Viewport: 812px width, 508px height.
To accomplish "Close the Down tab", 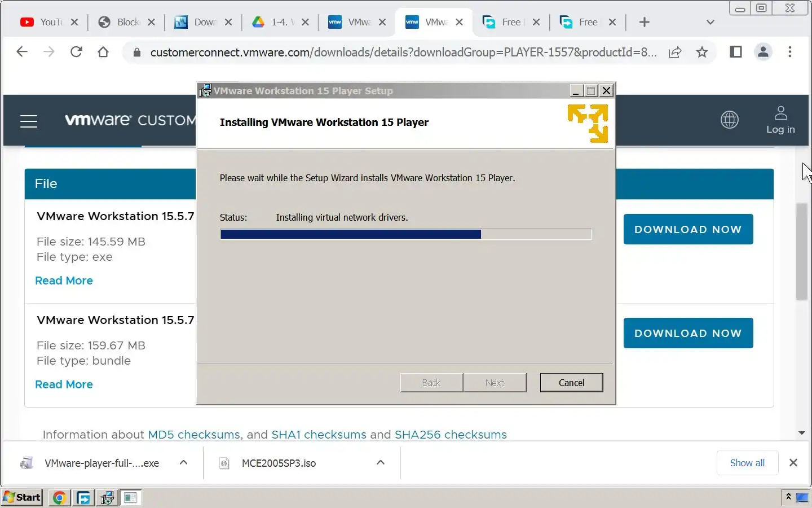I will click(228, 22).
